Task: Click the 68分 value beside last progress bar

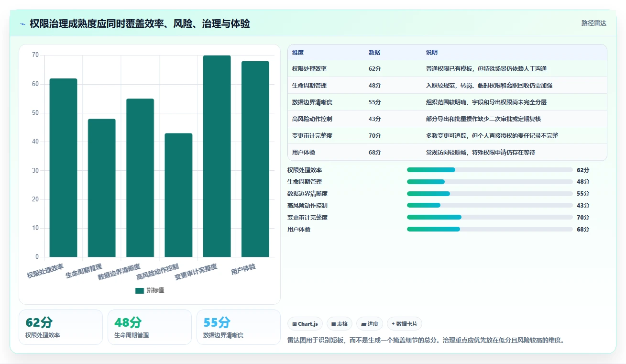Action: pos(583,229)
